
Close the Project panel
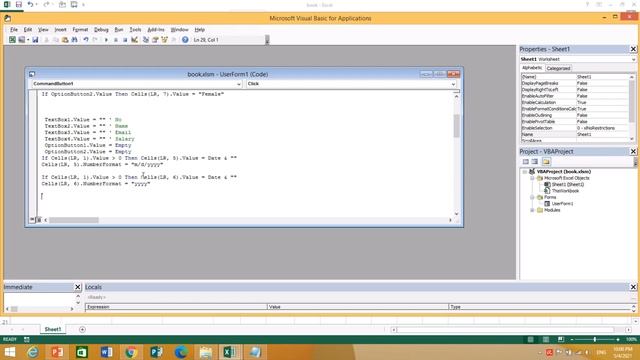coord(633,152)
